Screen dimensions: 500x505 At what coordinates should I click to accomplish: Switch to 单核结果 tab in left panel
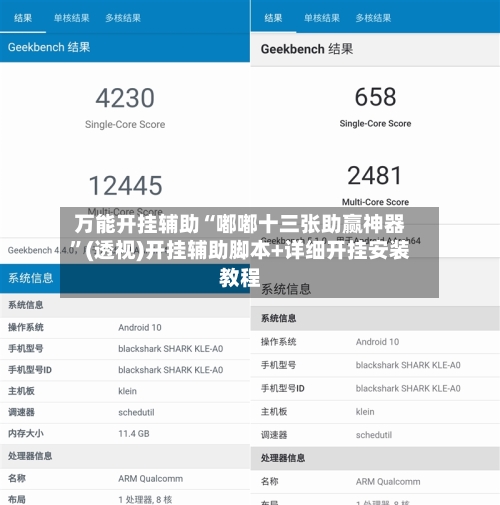(71, 18)
